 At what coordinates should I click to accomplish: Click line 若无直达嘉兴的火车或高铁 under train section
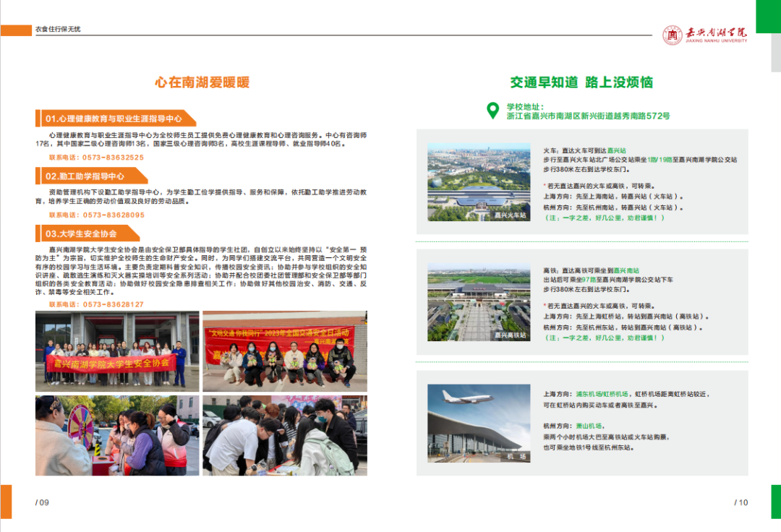point(599,186)
